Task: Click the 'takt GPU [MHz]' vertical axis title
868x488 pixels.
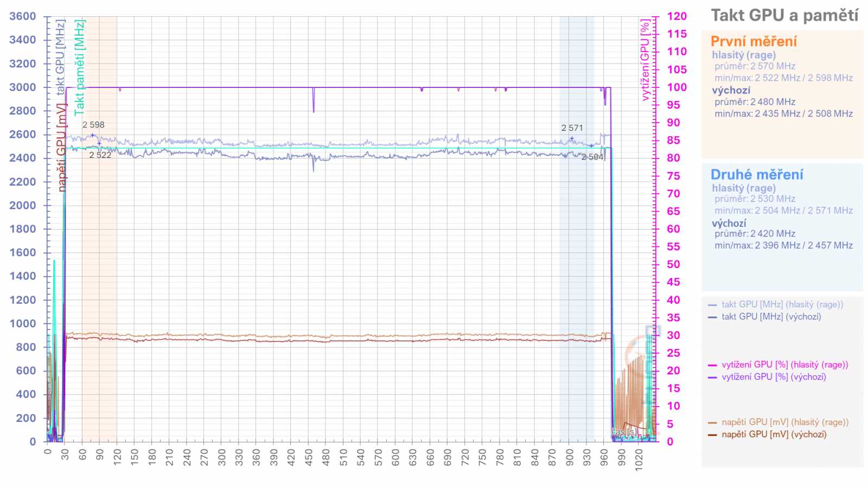Action: (60, 57)
